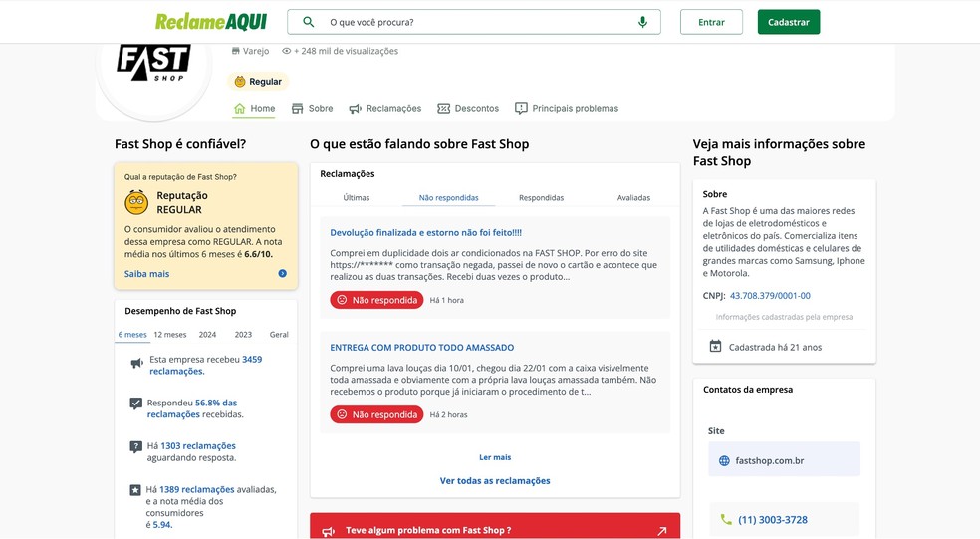Click the arrow icon on red complaint banner
The width and height of the screenshot is (980, 539).
(662, 531)
